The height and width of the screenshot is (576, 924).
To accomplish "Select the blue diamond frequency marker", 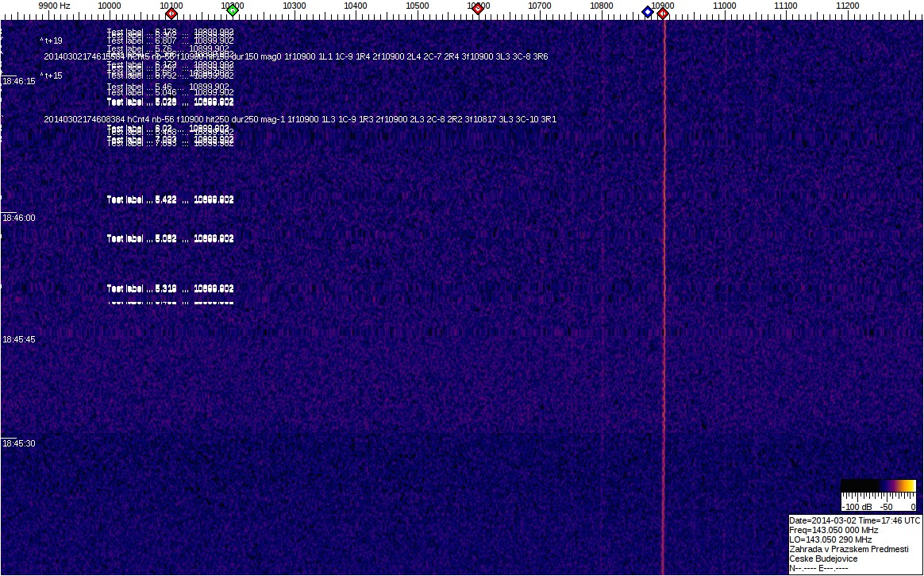I will [648, 12].
